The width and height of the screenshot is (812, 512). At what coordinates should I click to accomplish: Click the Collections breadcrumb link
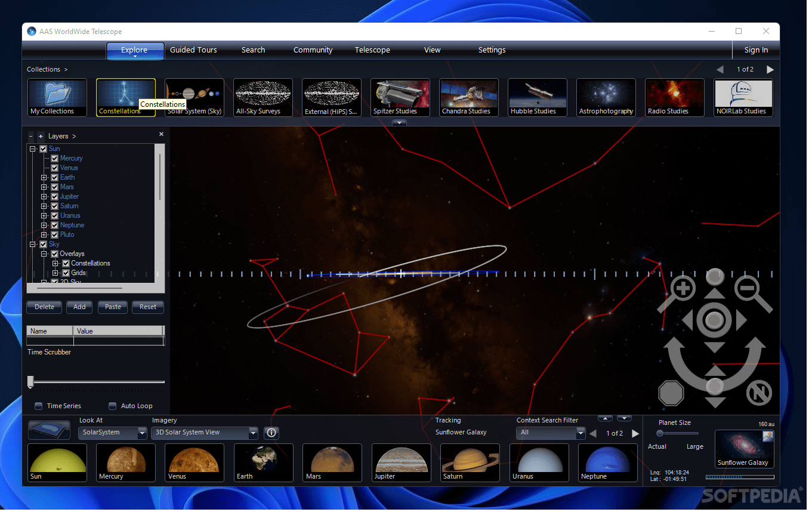click(44, 70)
